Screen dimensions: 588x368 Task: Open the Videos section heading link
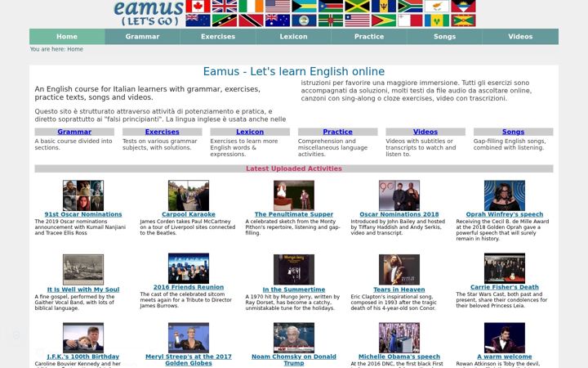click(x=425, y=132)
